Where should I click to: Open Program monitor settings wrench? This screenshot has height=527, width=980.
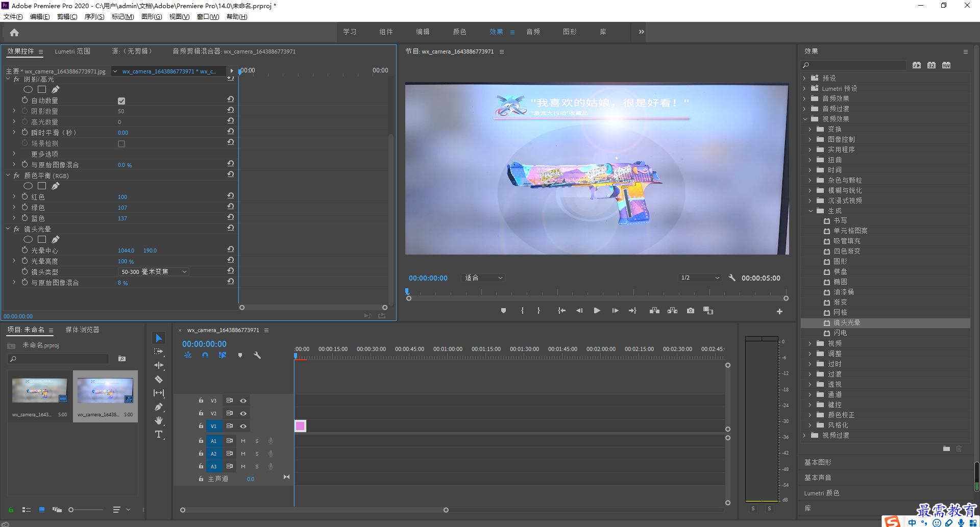[732, 278]
